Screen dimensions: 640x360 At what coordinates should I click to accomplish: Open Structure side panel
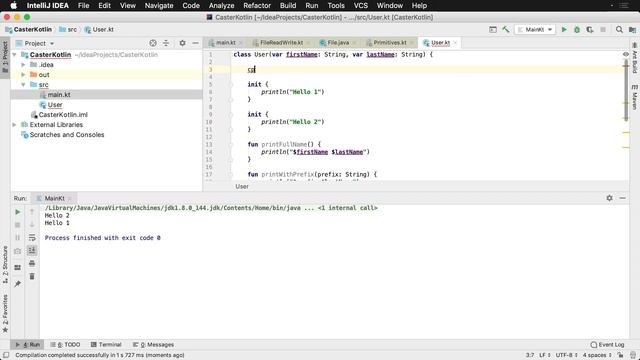[5, 264]
